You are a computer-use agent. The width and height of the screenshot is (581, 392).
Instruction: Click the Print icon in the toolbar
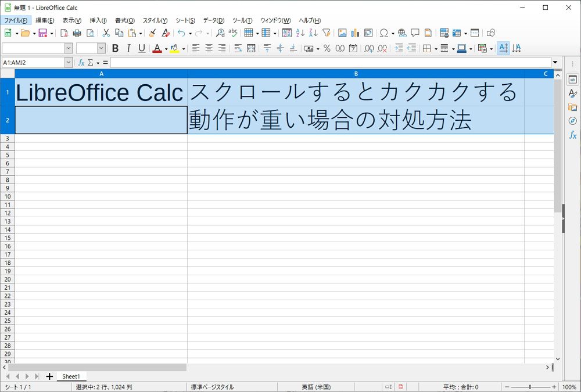77,33
